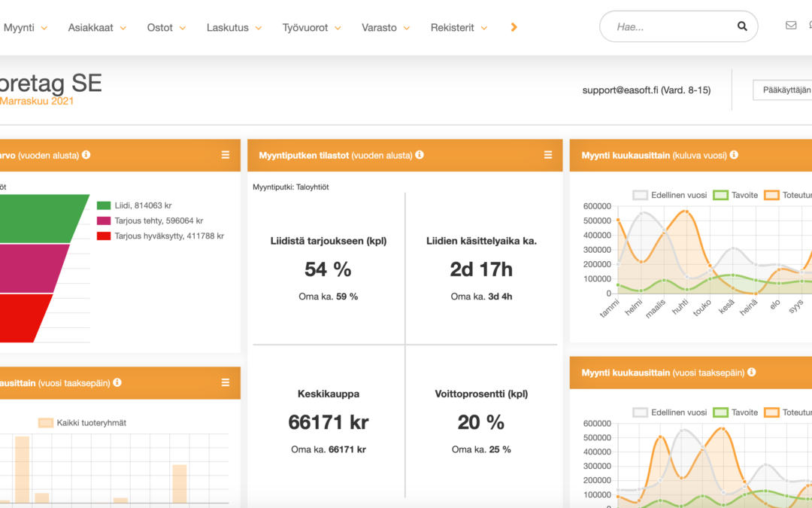This screenshot has height=508, width=812.
Task: Open the Myynti menu
Action: click(19, 28)
